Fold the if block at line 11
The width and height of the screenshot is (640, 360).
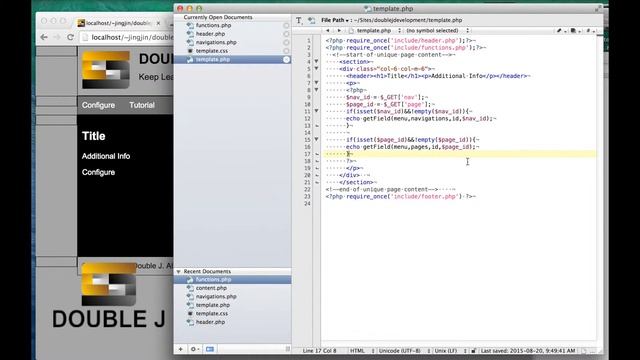click(316, 111)
